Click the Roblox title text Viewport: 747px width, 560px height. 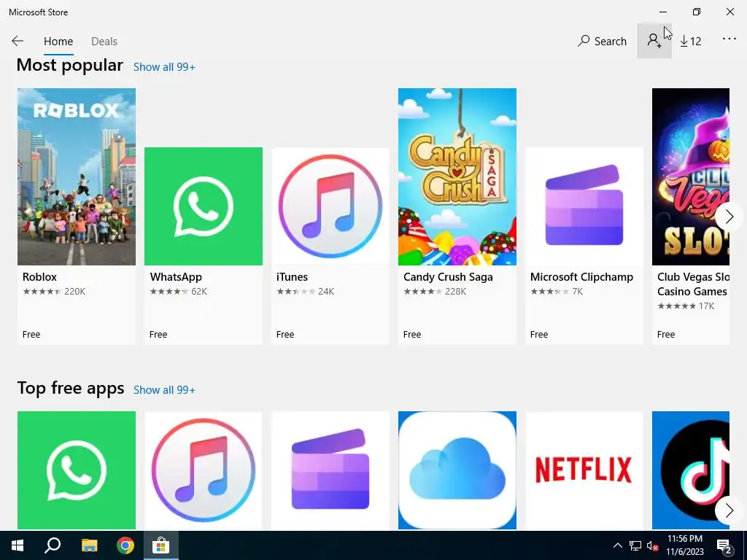pyautogui.click(x=39, y=277)
